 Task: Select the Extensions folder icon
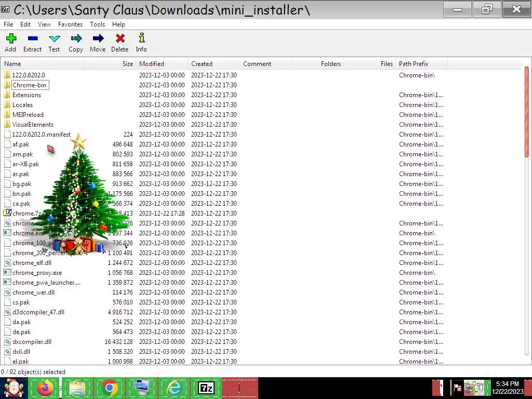coord(7,95)
